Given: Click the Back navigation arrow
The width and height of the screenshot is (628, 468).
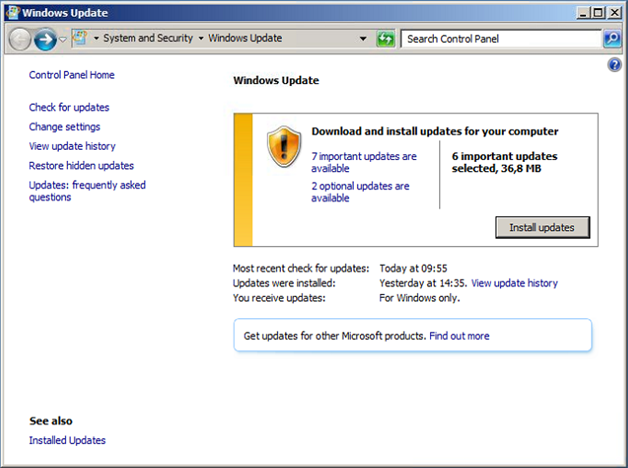Looking at the screenshot, I should coord(20,39).
